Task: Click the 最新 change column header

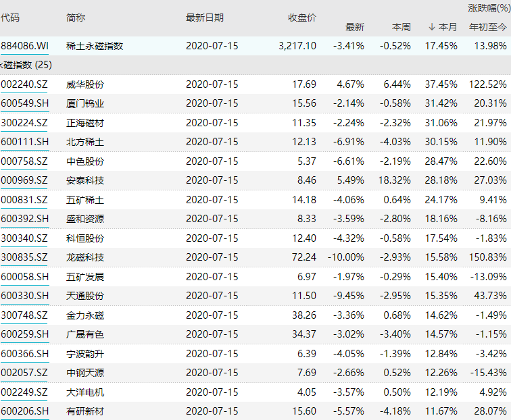Action: (x=354, y=27)
